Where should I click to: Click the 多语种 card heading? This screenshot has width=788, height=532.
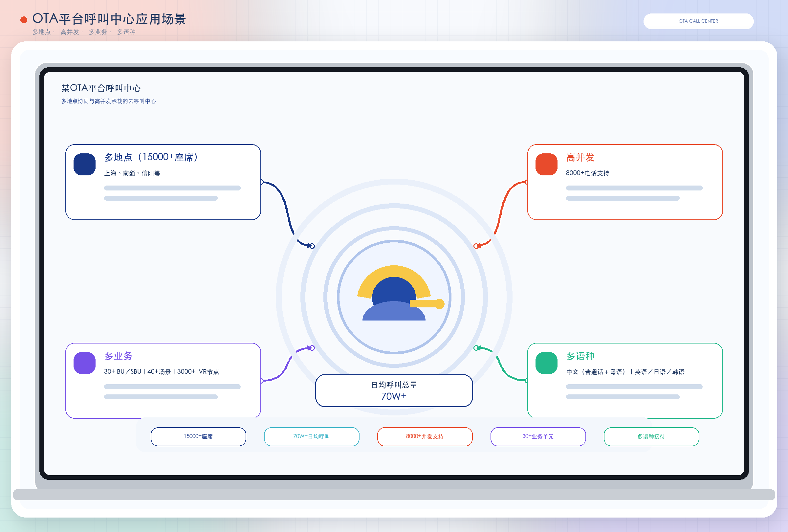coord(580,356)
